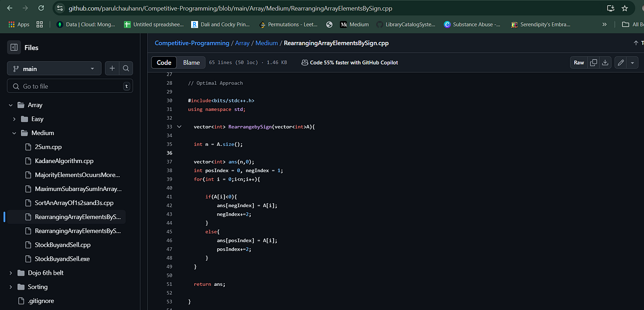
Task: Open the file finder magnifier icon
Action: coord(126,68)
